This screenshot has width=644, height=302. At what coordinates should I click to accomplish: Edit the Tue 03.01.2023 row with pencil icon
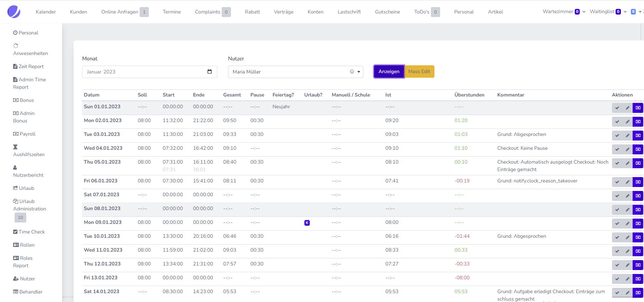(627, 136)
